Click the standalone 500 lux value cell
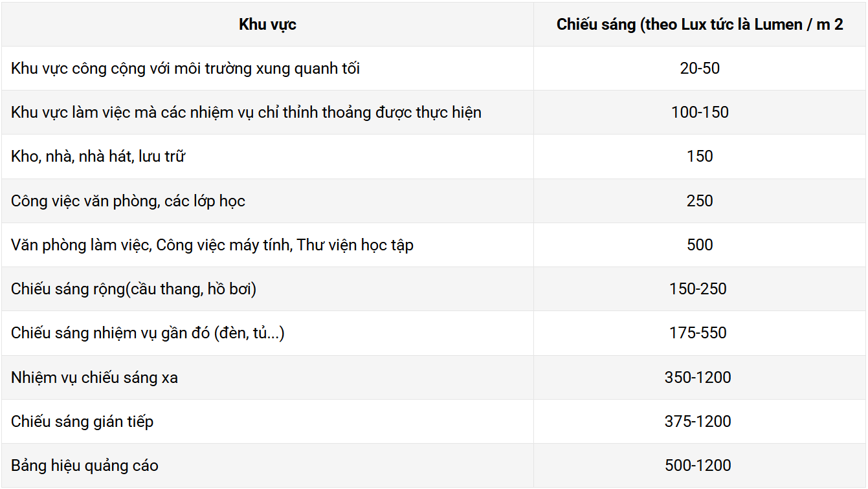868x489 pixels. click(x=699, y=244)
